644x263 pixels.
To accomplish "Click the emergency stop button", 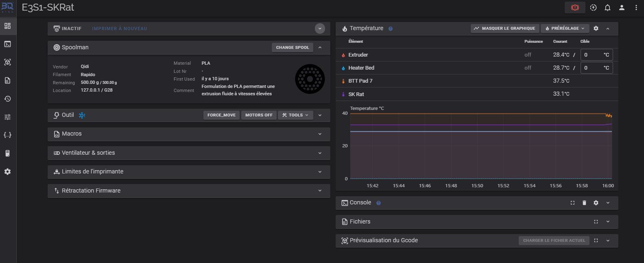I will point(575,7).
